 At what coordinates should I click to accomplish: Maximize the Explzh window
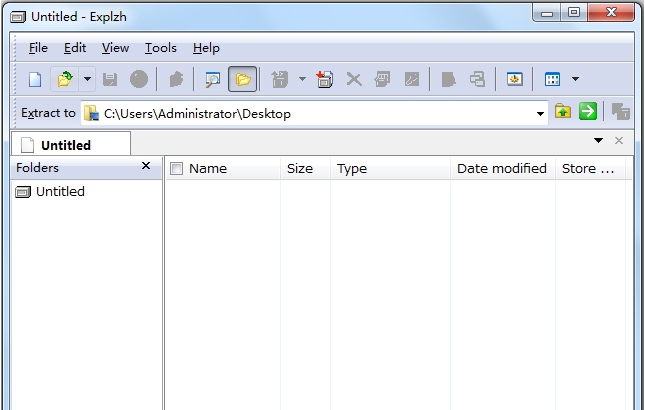[x=574, y=13]
